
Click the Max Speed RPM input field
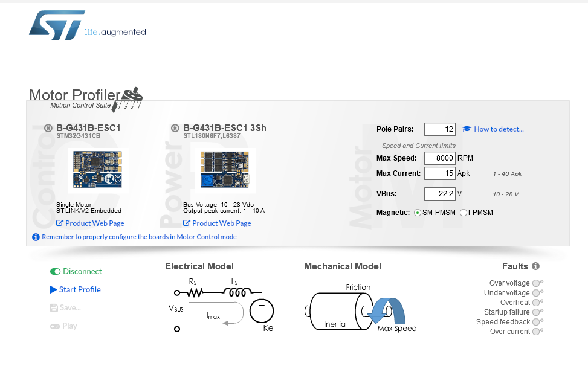click(440, 158)
